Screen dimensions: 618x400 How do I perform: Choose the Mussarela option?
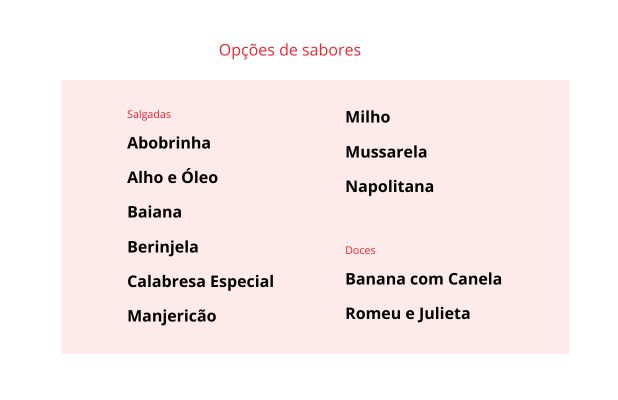coord(386,152)
